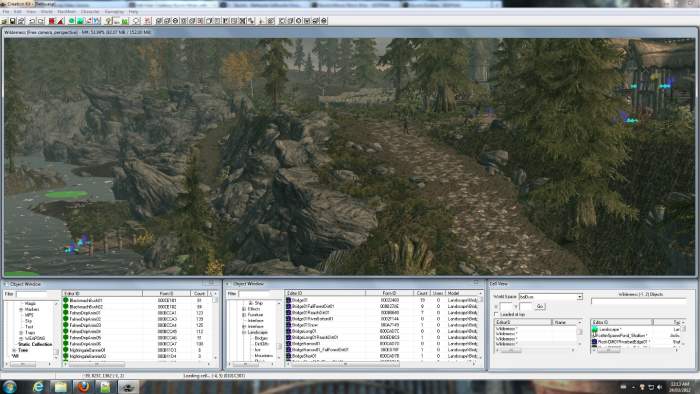Select the Magic tree item
The image size is (700, 394).
coord(30,303)
